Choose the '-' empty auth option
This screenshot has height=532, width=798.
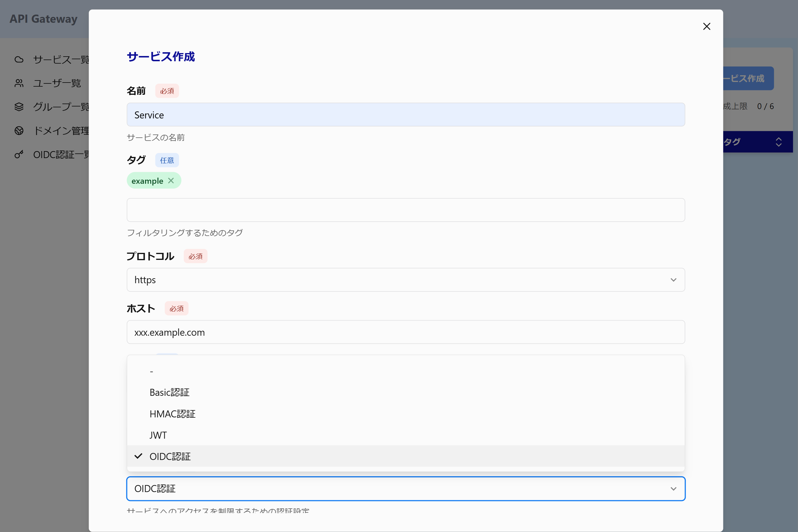click(x=406, y=371)
